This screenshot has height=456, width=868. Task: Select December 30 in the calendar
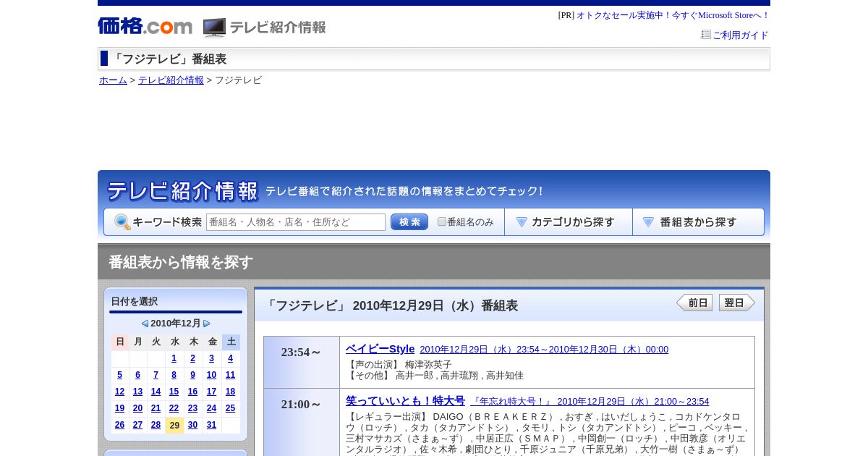click(192, 425)
